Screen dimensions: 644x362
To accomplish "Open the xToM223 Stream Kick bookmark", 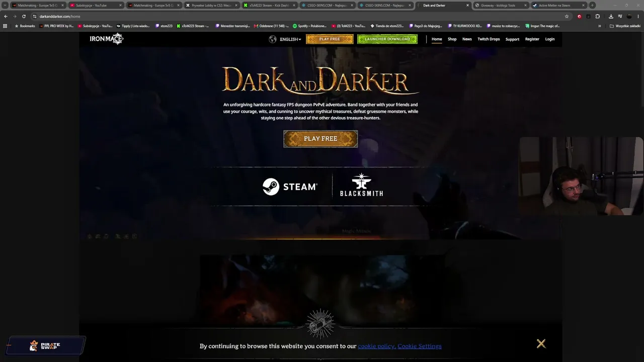I will (193, 26).
